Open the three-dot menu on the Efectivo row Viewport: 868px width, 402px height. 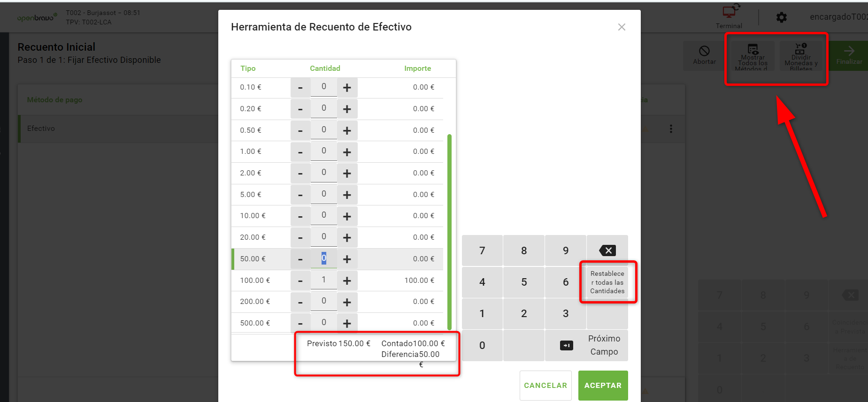671,129
